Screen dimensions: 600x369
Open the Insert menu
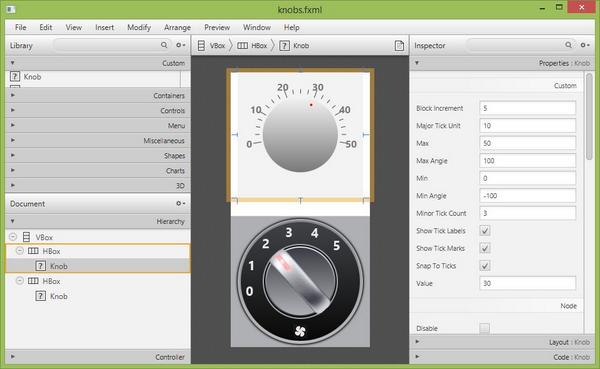pyautogui.click(x=104, y=27)
